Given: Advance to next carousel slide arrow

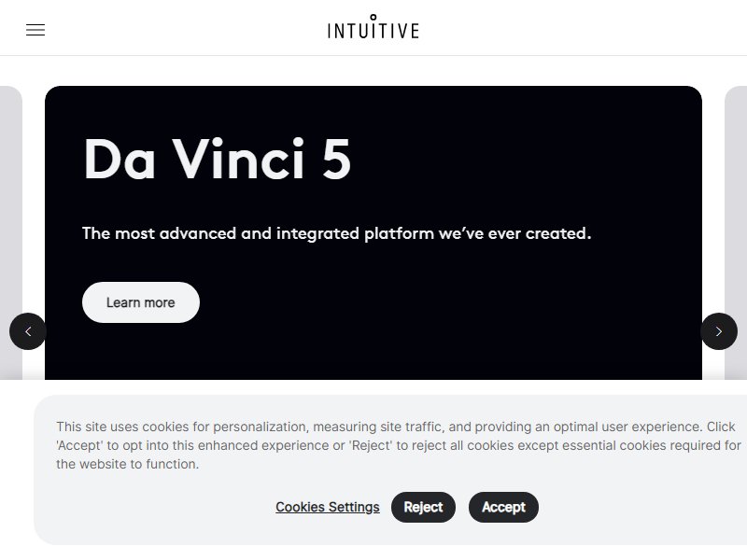Looking at the screenshot, I should pyautogui.click(x=719, y=331).
